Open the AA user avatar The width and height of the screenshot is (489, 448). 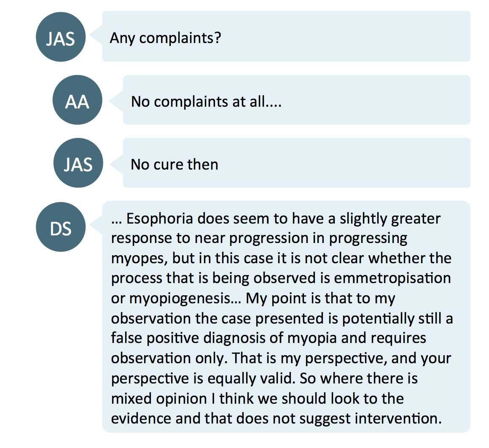click(77, 100)
